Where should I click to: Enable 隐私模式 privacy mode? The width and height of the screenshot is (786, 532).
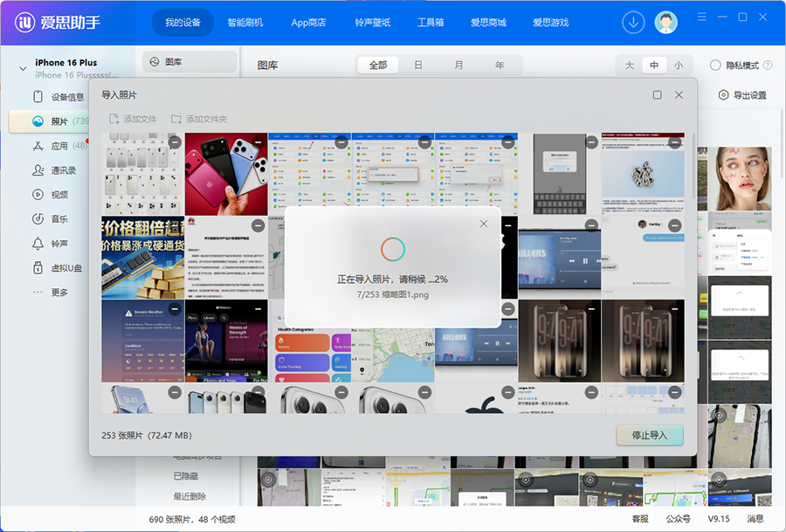[x=715, y=66]
